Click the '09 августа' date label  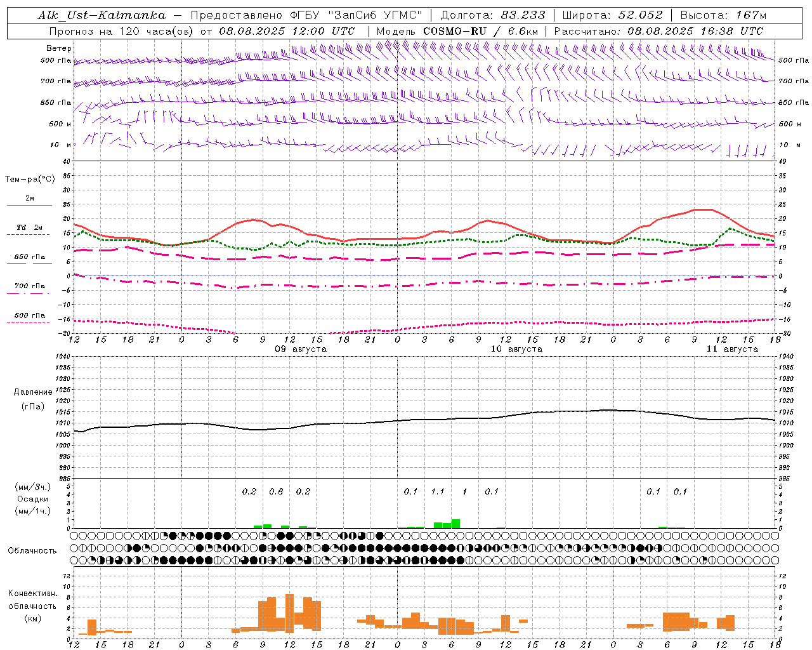(301, 349)
